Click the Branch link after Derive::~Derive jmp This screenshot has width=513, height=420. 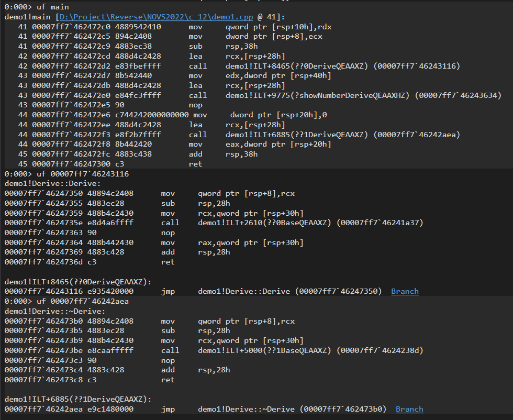point(409,409)
